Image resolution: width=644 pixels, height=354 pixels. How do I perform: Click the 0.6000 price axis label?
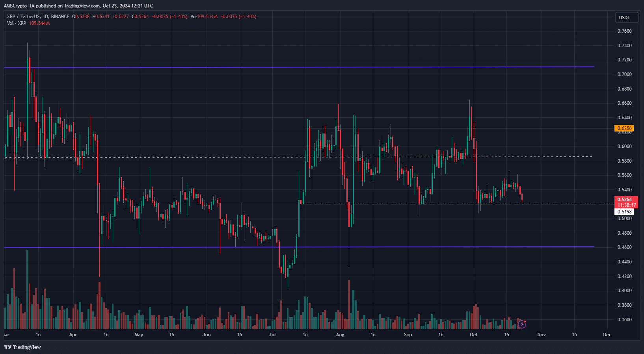tap(624, 146)
